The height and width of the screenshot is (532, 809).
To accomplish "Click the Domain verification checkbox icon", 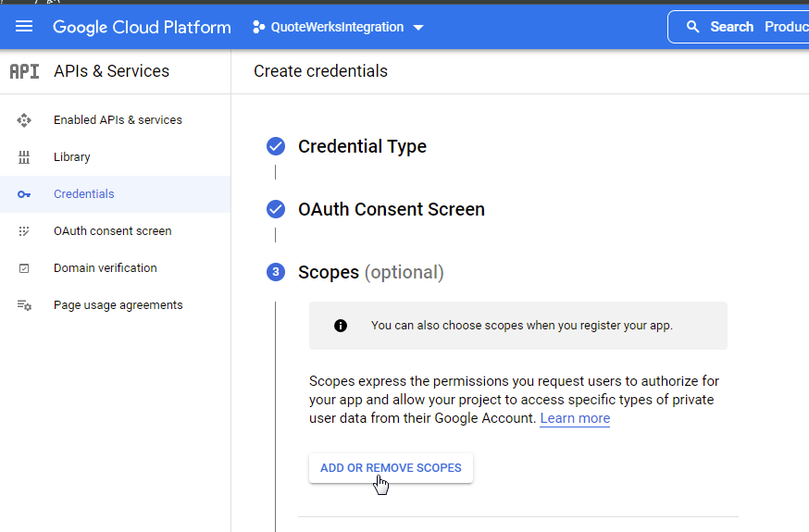I will [24, 268].
